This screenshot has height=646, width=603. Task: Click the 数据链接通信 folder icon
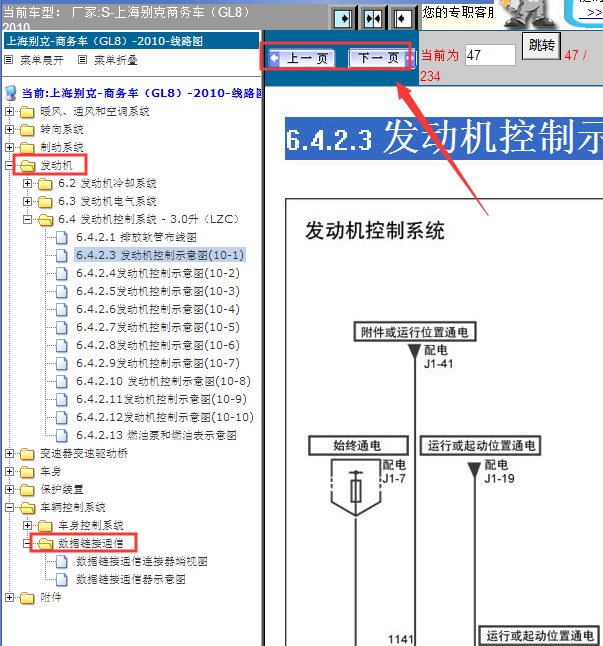(x=45, y=544)
